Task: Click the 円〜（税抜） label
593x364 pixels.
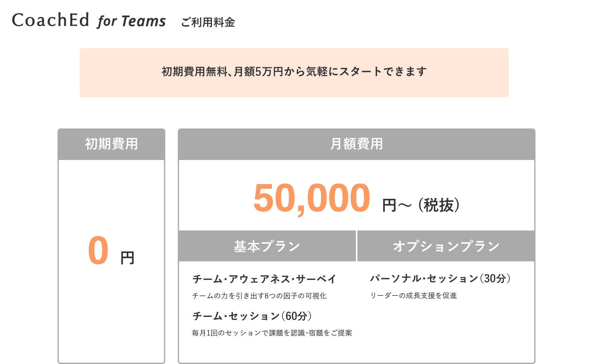Action: 421,205
